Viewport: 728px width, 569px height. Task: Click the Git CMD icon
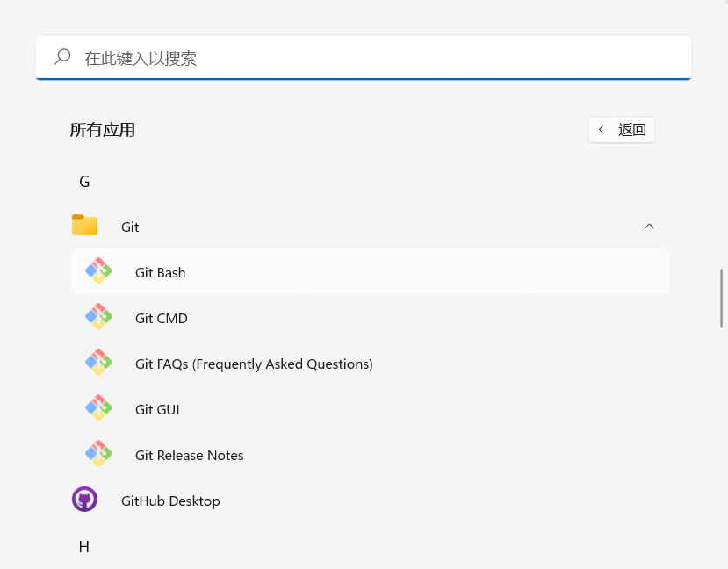point(98,318)
